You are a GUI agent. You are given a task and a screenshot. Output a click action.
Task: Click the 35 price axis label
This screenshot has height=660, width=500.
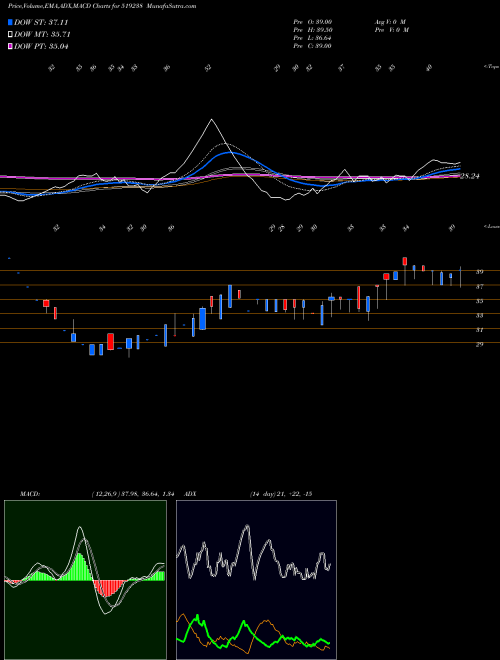[x=479, y=301]
